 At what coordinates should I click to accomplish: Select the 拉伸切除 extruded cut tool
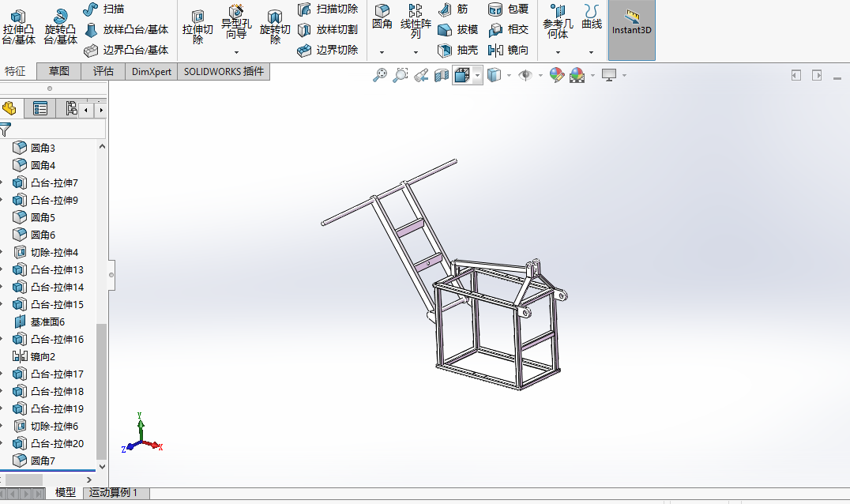[x=197, y=27]
